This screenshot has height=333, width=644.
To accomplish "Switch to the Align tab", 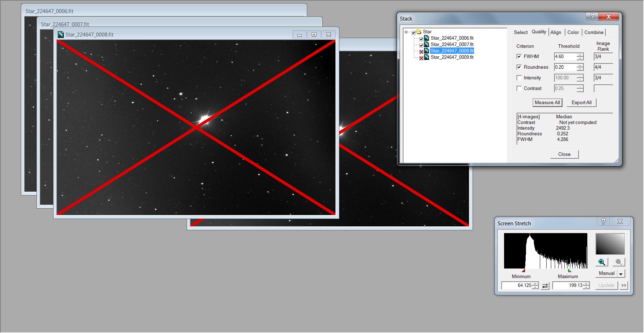I will pyautogui.click(x=556, y=32).
